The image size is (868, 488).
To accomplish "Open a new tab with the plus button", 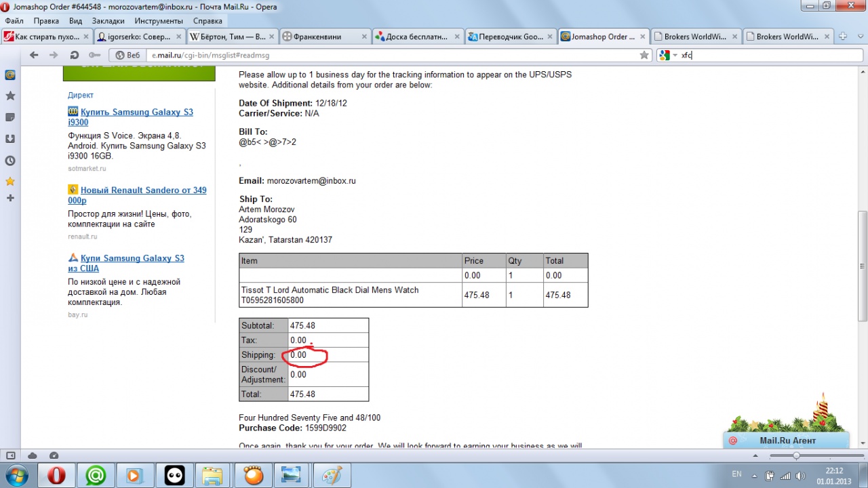I will coord(843,37).
